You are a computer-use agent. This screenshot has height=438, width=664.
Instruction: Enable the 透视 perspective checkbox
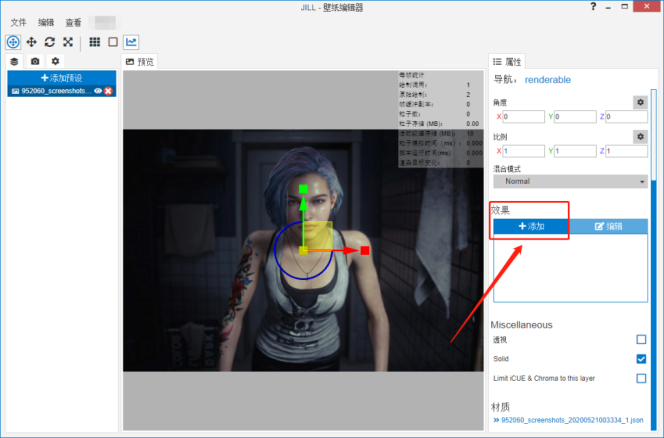[641, 339]
